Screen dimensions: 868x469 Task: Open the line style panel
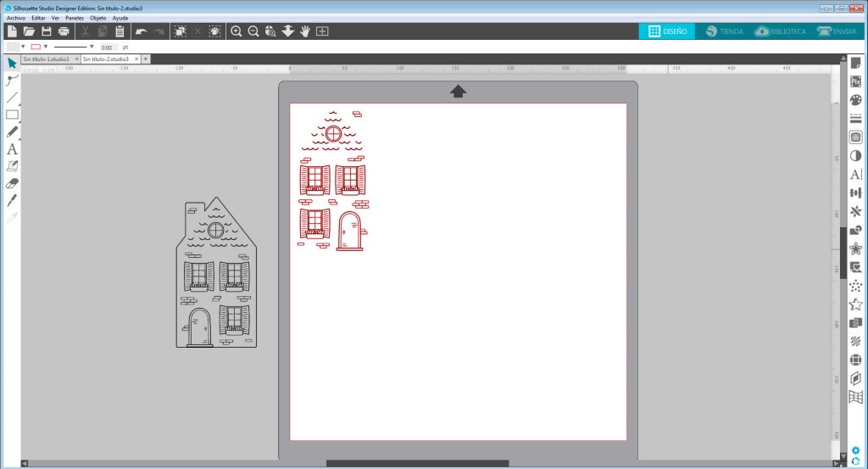click(856, 119)
